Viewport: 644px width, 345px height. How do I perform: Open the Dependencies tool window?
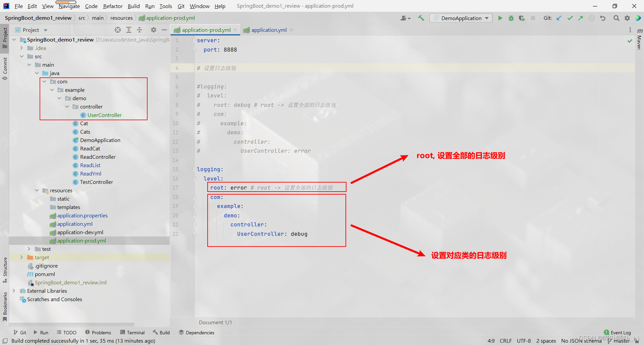pyautogui.click(x=197, y=333)
